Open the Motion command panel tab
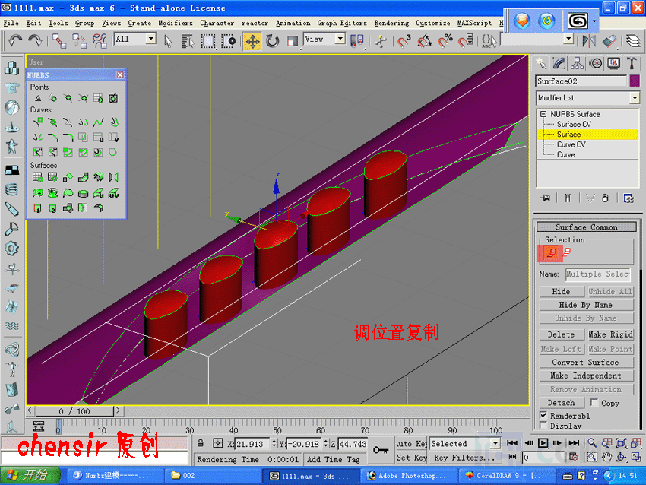646x485 pixels. point(595,63)
